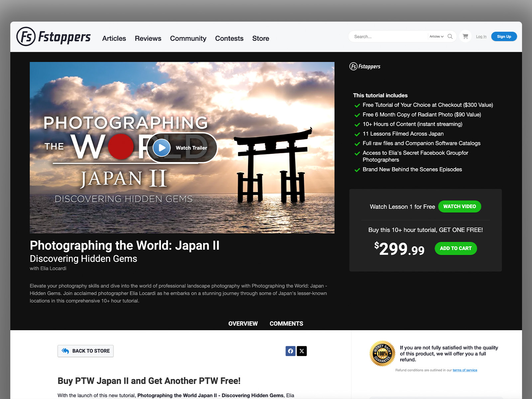
Task: Click the 'with Elia Locardi' author text
Action: pyautogui.click(x=48, y=268)
